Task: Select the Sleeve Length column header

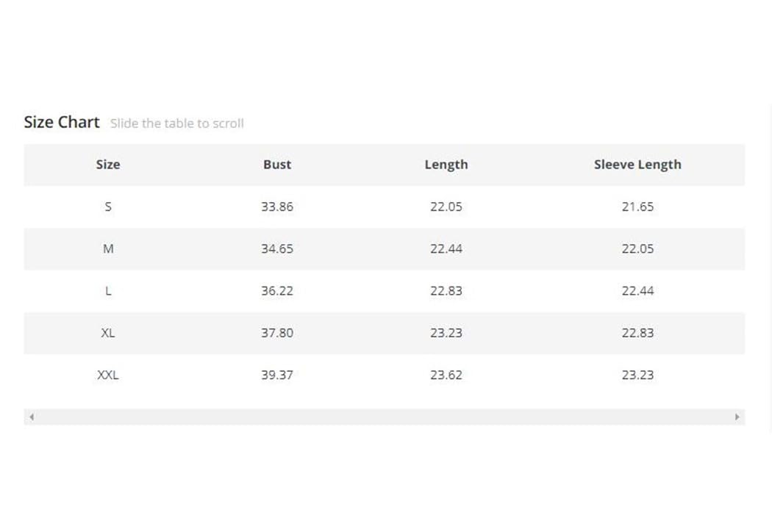Action: click(x=637, y=165)
